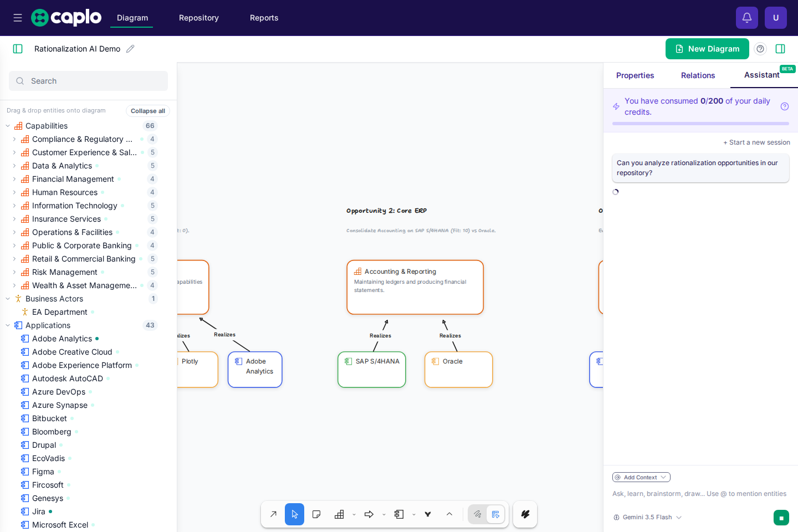Viewport: 798px width, 532px height.
Task: Choose the application component tool
Action: 399,514
